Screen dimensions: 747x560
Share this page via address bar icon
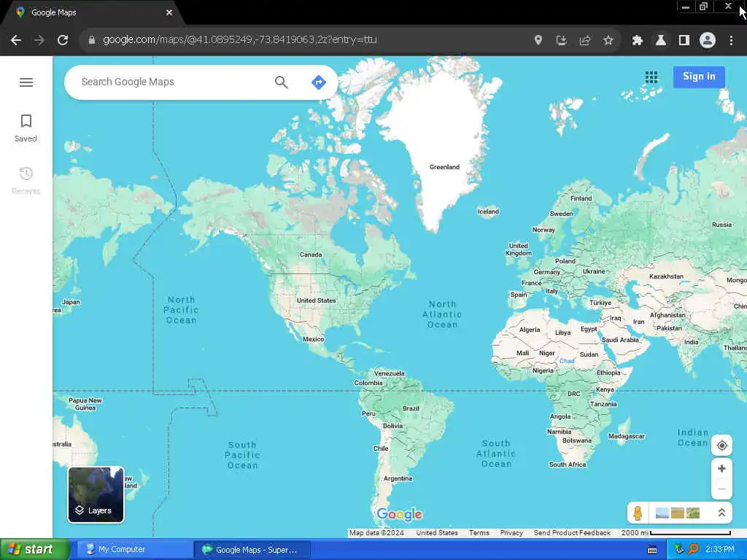[x=584, y=41]
